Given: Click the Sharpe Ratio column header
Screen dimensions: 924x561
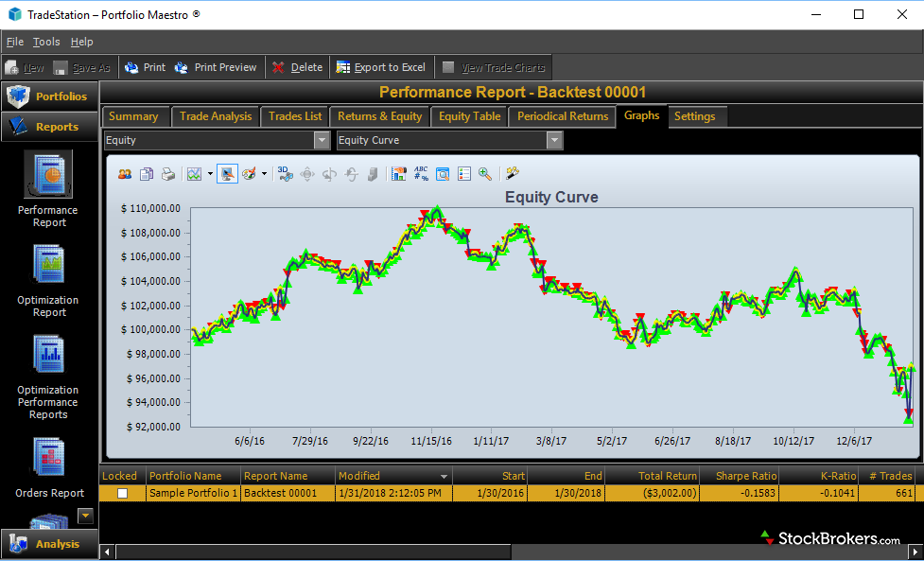Looking at the screenshot, I should tap(740, 476).
